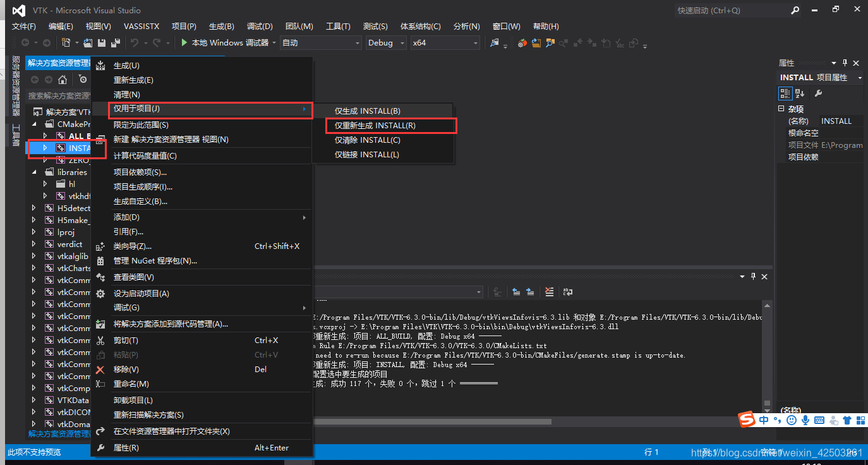The height and width of the screenshot is (465, 868).
Task: Click Output panel horizontal scrollbar thumb
Action: [433, 421]
